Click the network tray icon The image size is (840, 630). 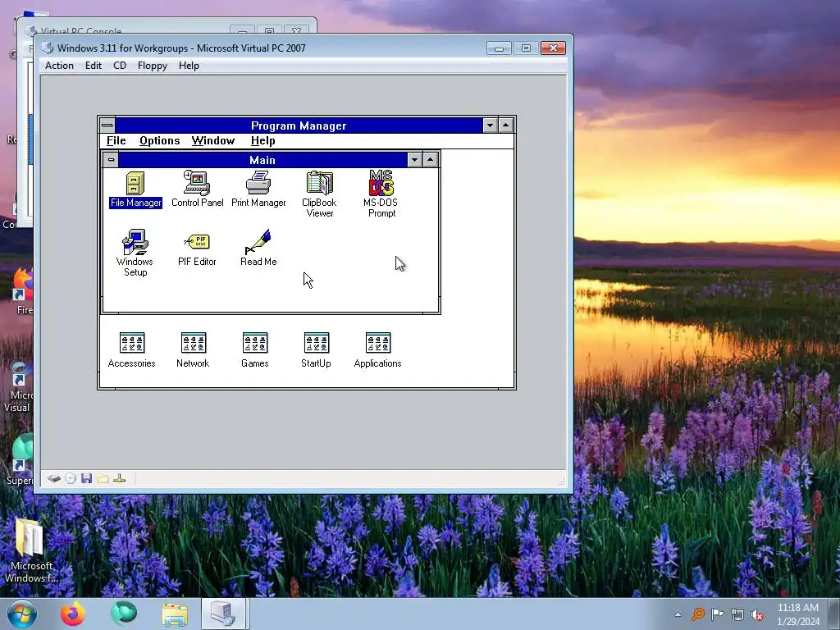click(x=737, y=614)
